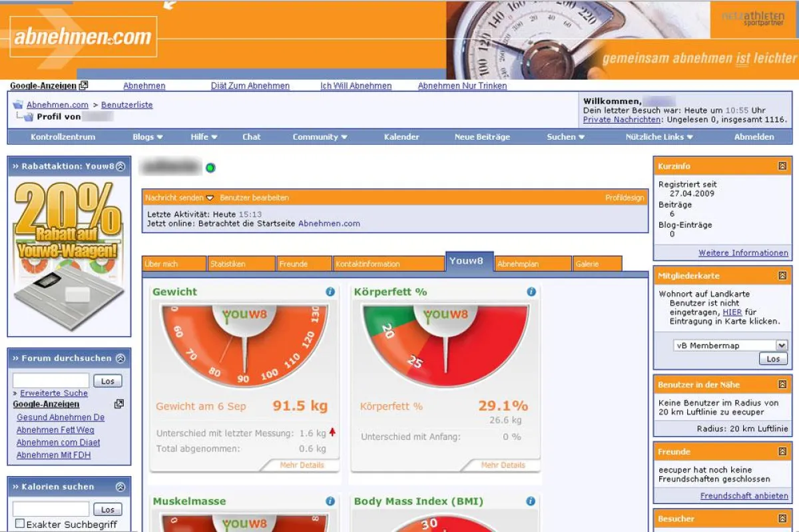Collapse the Forum durchsuchen panel
This screenshot has width=799, height=532.
[121, 358]
